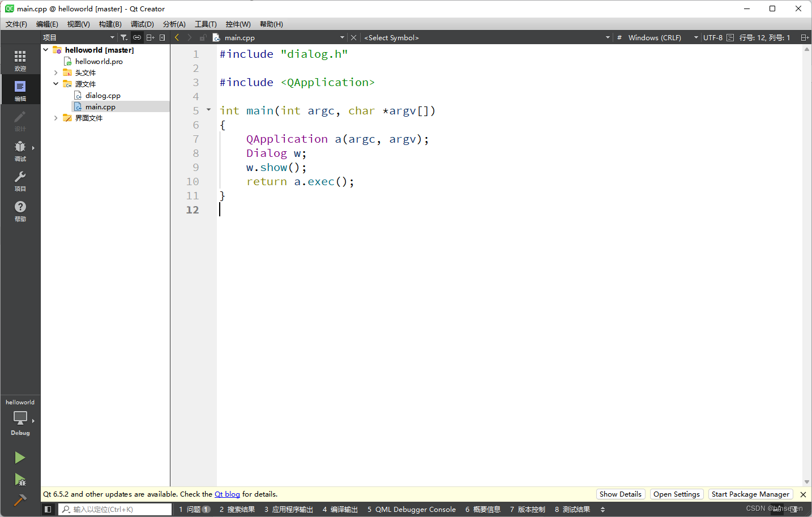The width and height of the screenshot is (812, 517).
Task: Split the project sidebar panel
Action: pyautogui.click(x=150, y=37)
